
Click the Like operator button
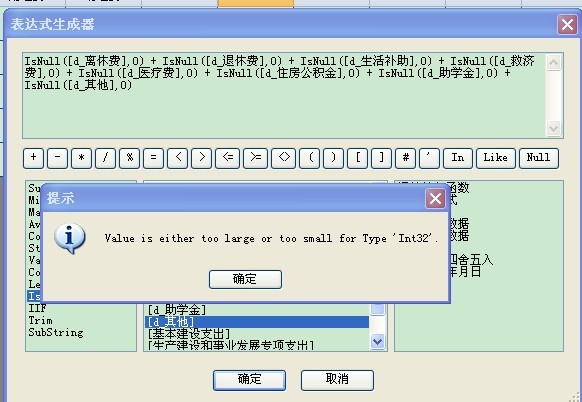tap(496, 158)
